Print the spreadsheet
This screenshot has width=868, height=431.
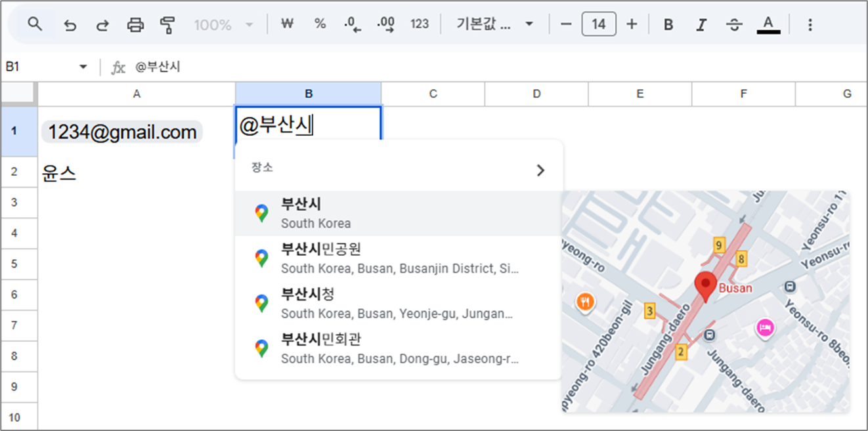point(135,25)
